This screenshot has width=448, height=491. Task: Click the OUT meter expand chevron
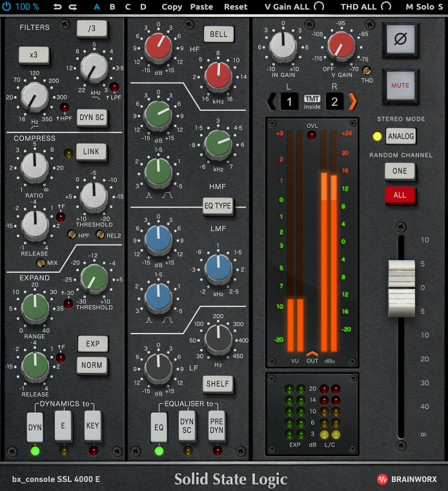point(312,353)
